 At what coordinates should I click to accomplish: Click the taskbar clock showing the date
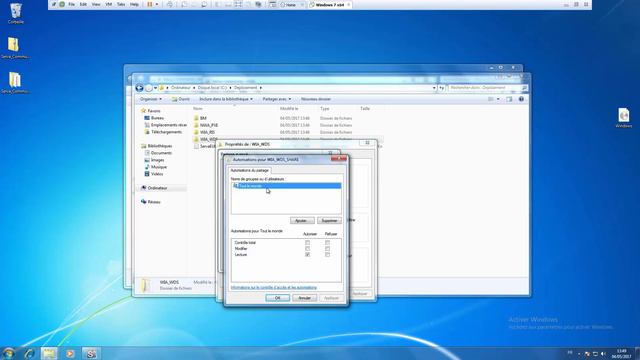click(x=621, y=353)
